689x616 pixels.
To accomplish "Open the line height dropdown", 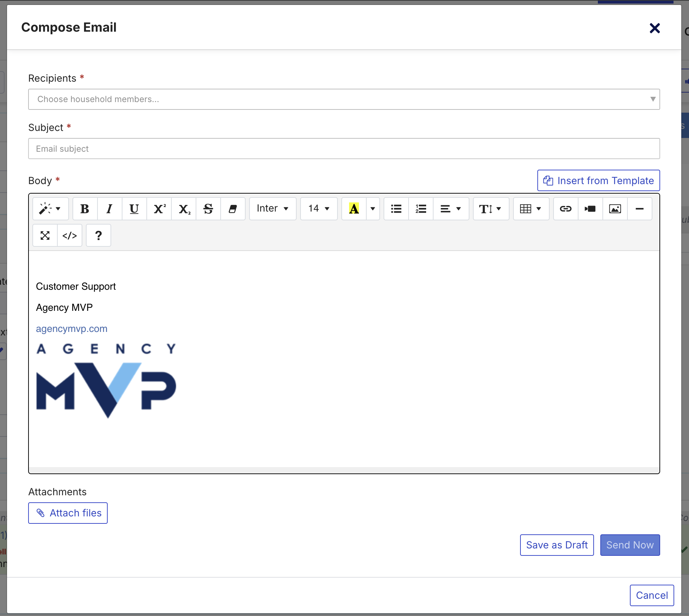I will tap(491, 209).
